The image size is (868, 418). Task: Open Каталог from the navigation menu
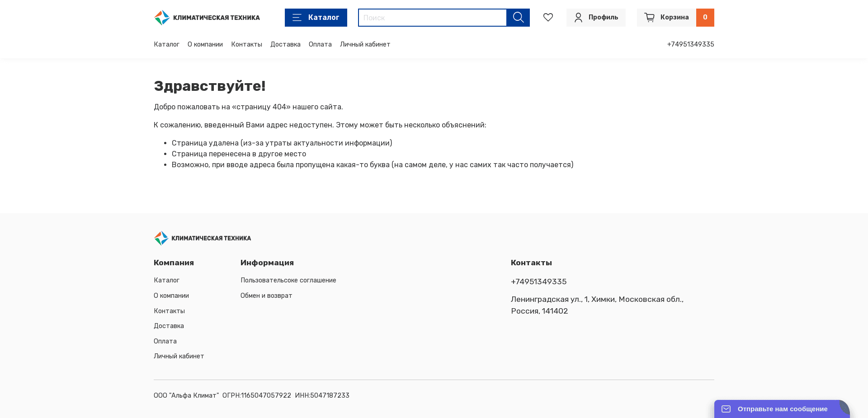click(x=166, y=44)
